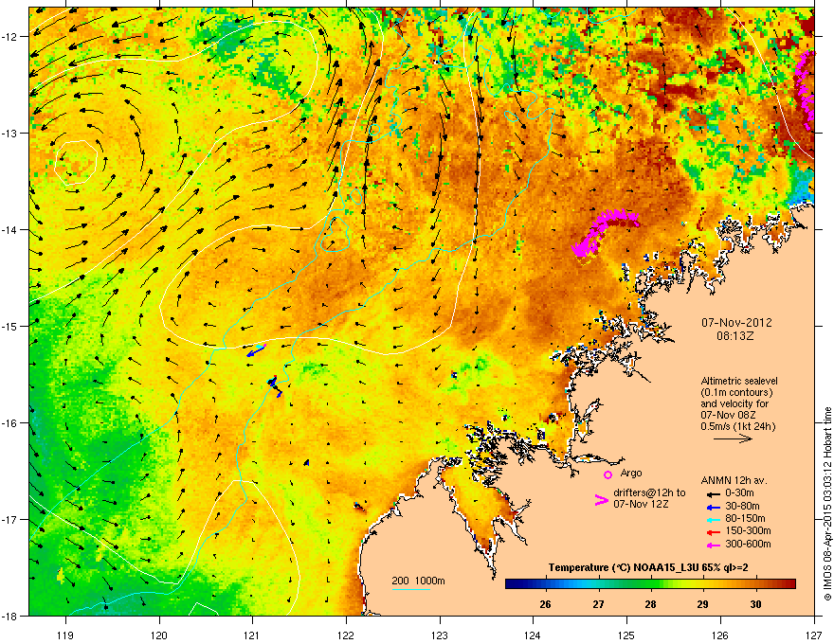The width and height of the screenshot is (834, 644).
Task: Click the latitude axis label -16
Action: tap(9, 423)
